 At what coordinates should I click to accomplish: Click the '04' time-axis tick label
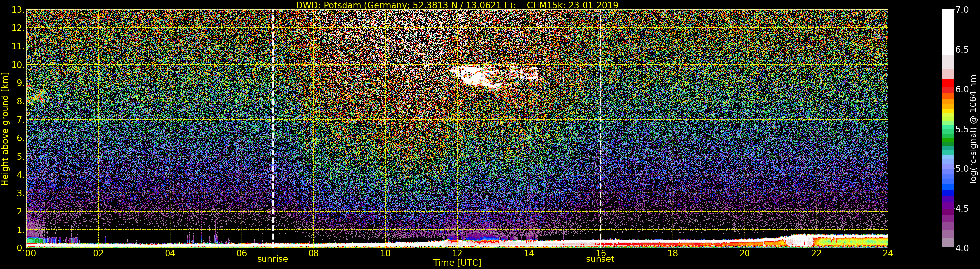pyautogui.click(x=170, y=253)
